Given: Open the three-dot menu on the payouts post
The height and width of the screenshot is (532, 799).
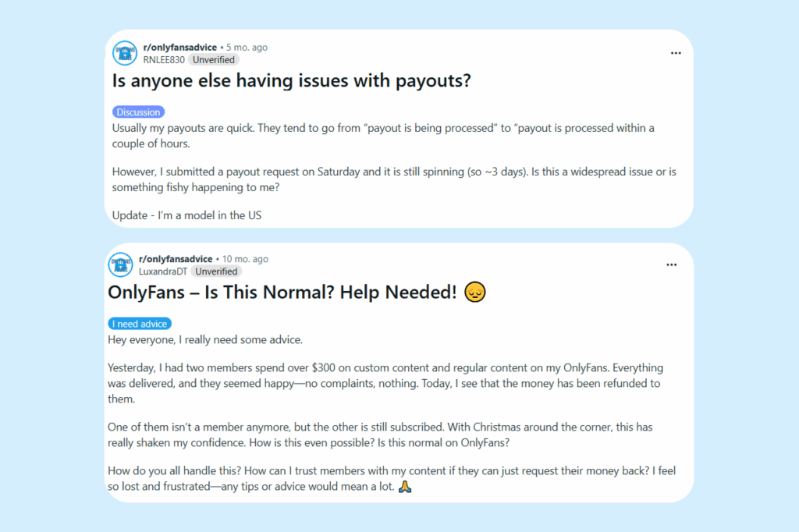Looking at the screenshot, I should click(676, 53).
